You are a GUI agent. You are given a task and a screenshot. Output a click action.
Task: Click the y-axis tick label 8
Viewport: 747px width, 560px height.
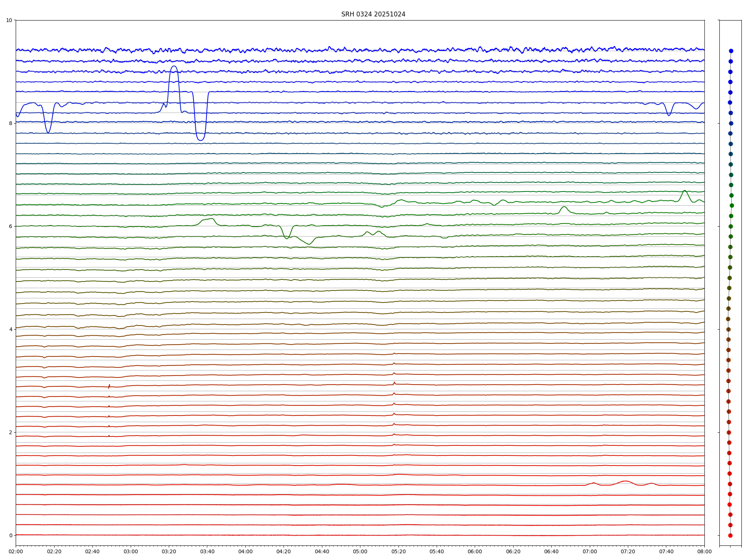tap(10, 123)
